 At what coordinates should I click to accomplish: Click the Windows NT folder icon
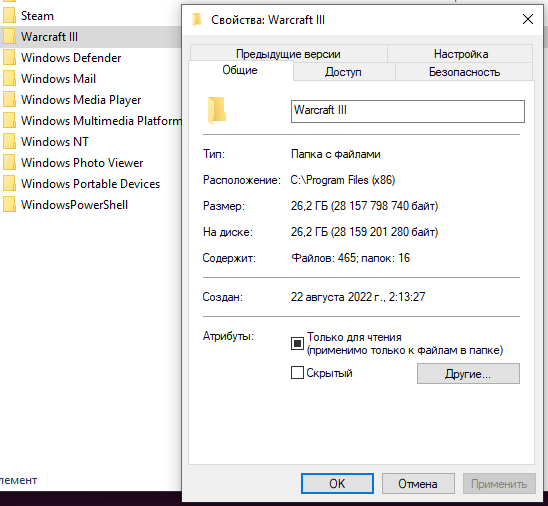(x=9, y=142)
